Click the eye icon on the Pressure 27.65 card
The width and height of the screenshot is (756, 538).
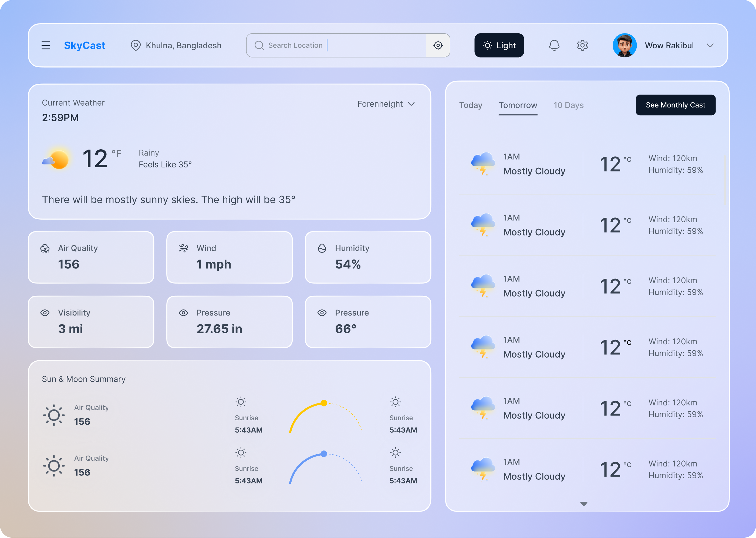(x=183, y=312)
